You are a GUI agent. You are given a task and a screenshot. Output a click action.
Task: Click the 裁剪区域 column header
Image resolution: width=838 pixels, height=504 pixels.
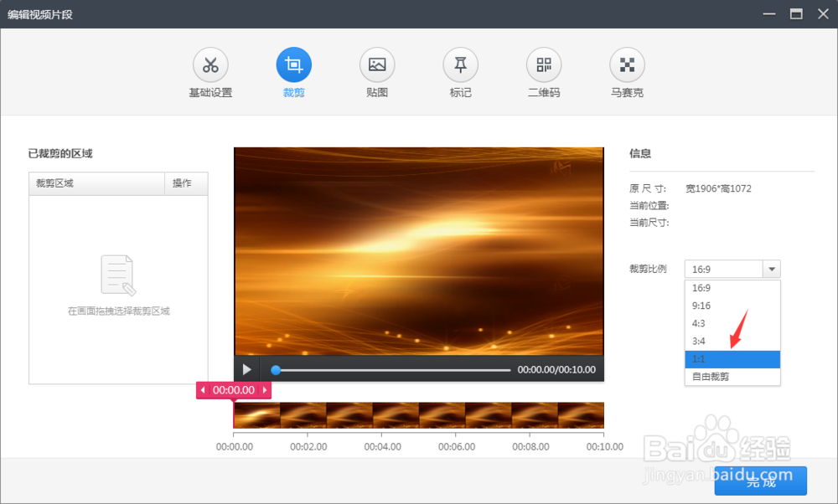click(96, 183)
